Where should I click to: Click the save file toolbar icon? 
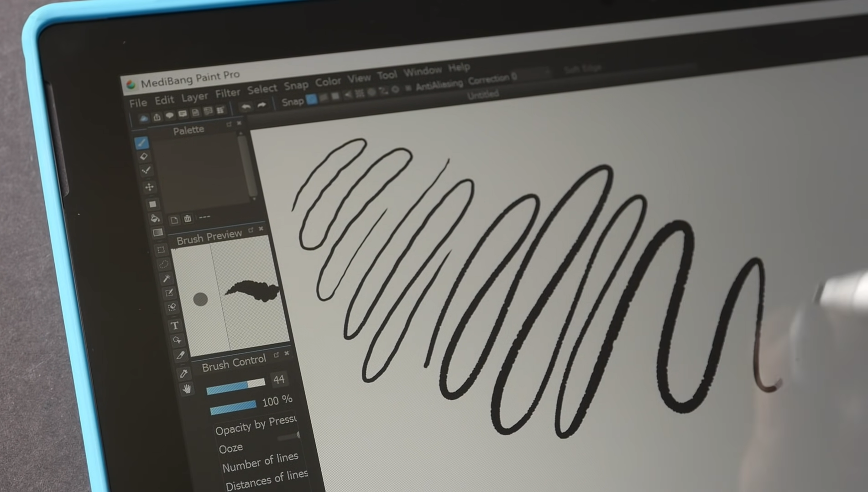point(195,113)
